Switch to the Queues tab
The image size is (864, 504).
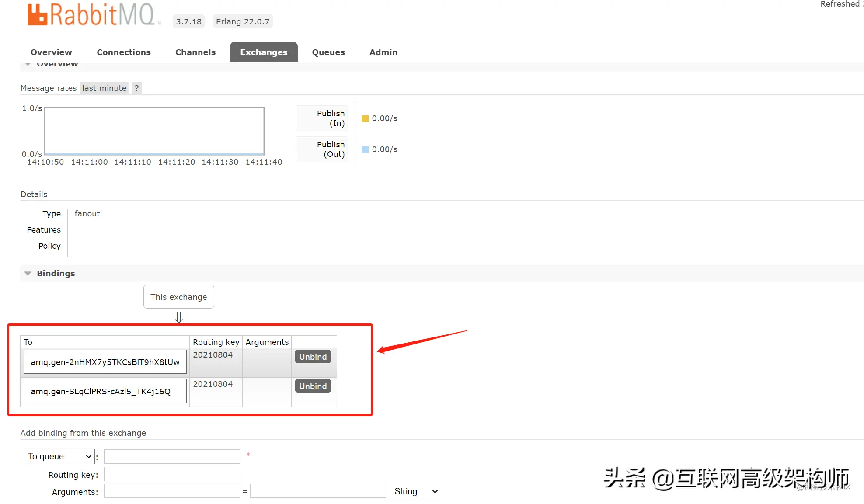[328, 52]
